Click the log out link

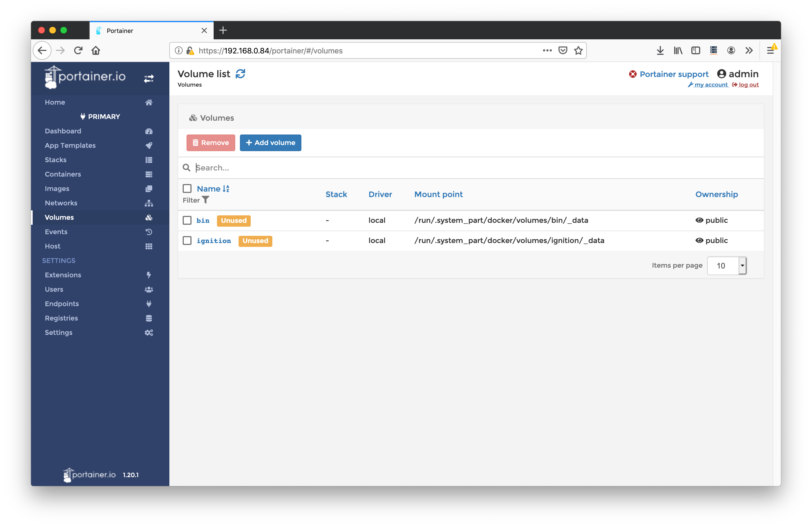coord(745,85)
